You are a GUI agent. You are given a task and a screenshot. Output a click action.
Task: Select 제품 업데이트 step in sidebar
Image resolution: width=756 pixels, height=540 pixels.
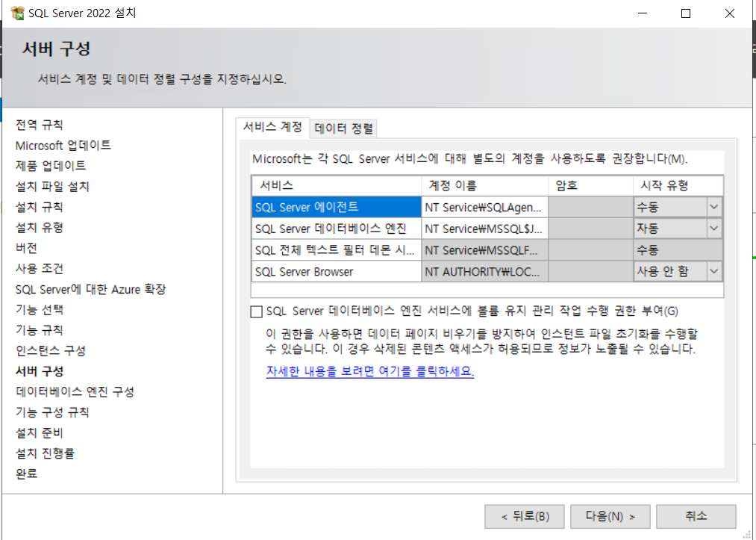click(51, 166)
